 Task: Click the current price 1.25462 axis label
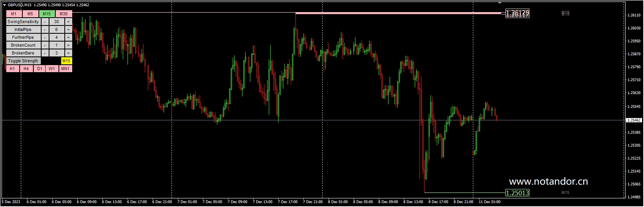click(x=634, y=120)
